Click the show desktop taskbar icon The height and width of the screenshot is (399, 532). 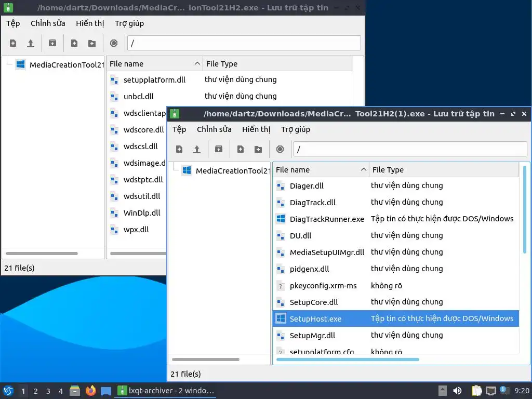(106, 391)
